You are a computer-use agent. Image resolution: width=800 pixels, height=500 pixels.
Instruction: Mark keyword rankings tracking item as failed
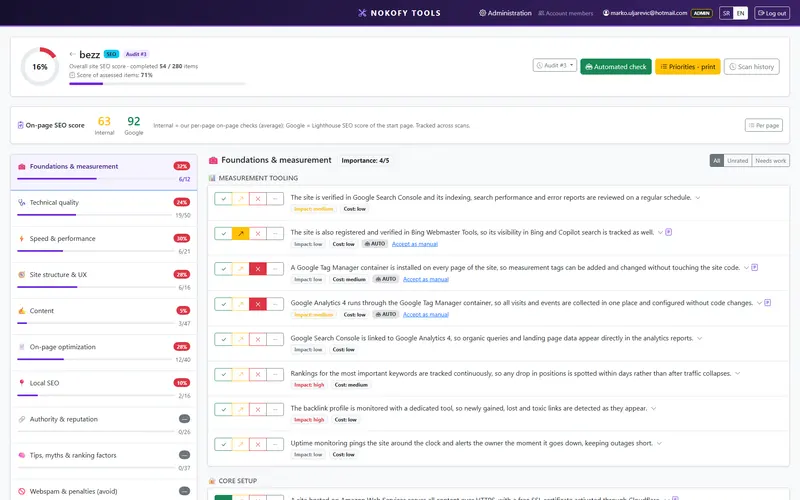coord(258,374)
